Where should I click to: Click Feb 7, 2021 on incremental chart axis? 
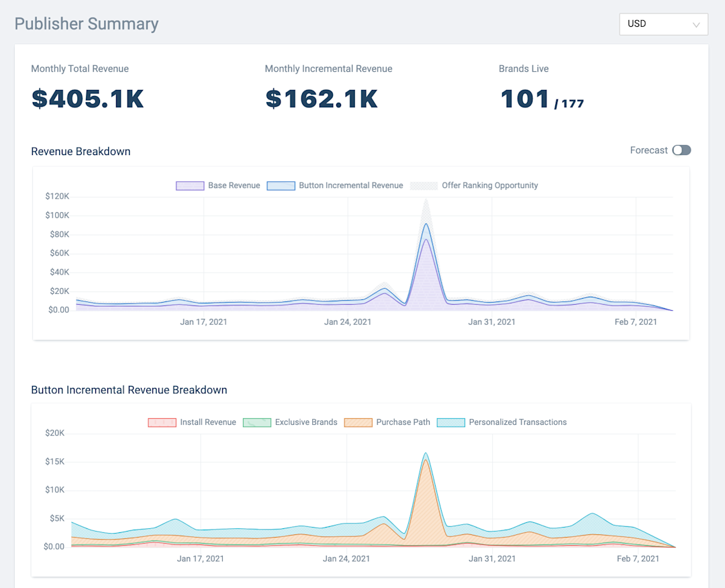(638, 559)
